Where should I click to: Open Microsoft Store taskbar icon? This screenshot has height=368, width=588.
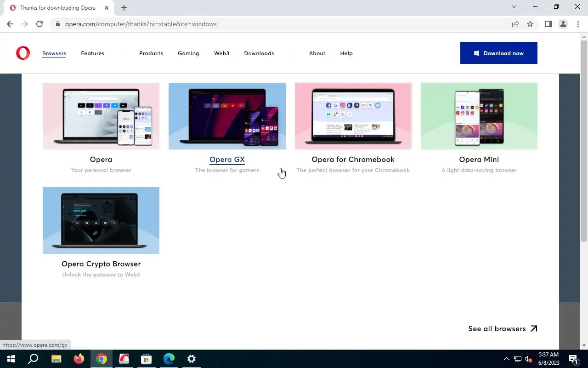(x=146, y=359)
